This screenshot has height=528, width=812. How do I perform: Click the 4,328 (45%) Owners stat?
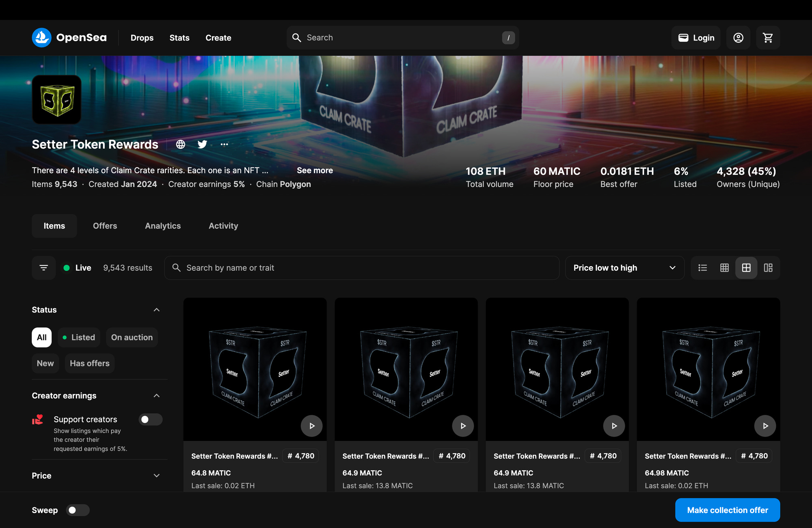point(748,177)
